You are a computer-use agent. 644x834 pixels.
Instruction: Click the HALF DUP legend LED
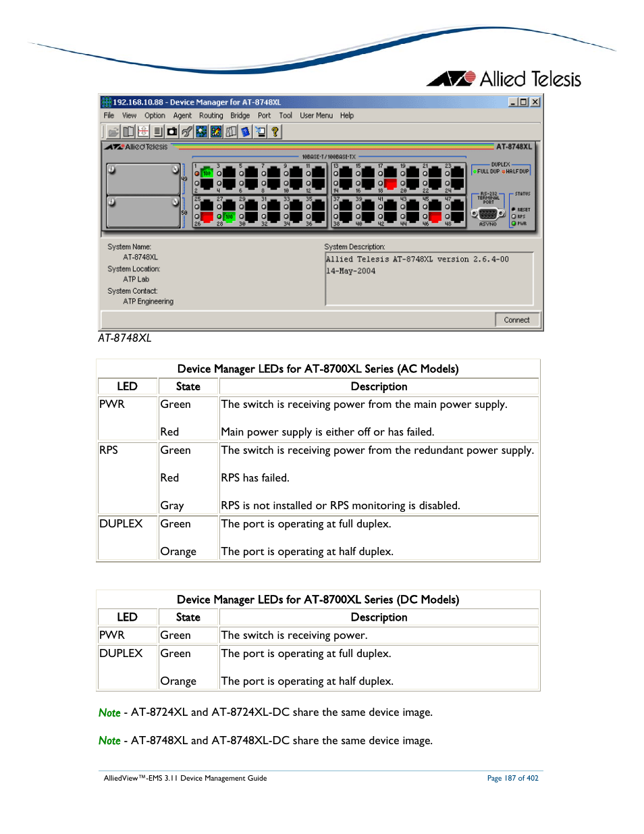pos(504,172)
